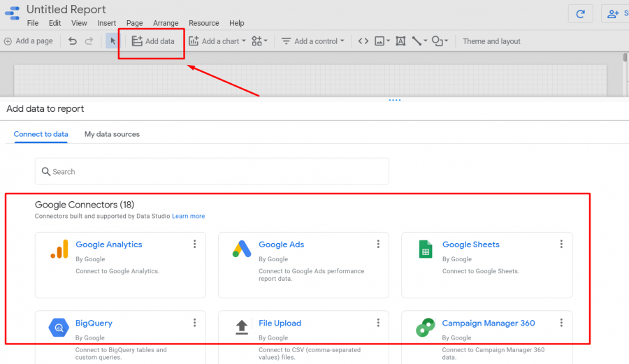The height and width of the screenshot is (364, 629).
Task: Click the Add data button
Action: (153, 41)
